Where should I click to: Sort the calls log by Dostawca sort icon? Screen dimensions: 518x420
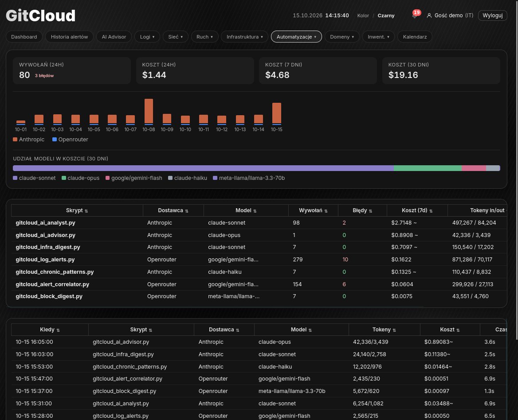click(x=238, y=330)
